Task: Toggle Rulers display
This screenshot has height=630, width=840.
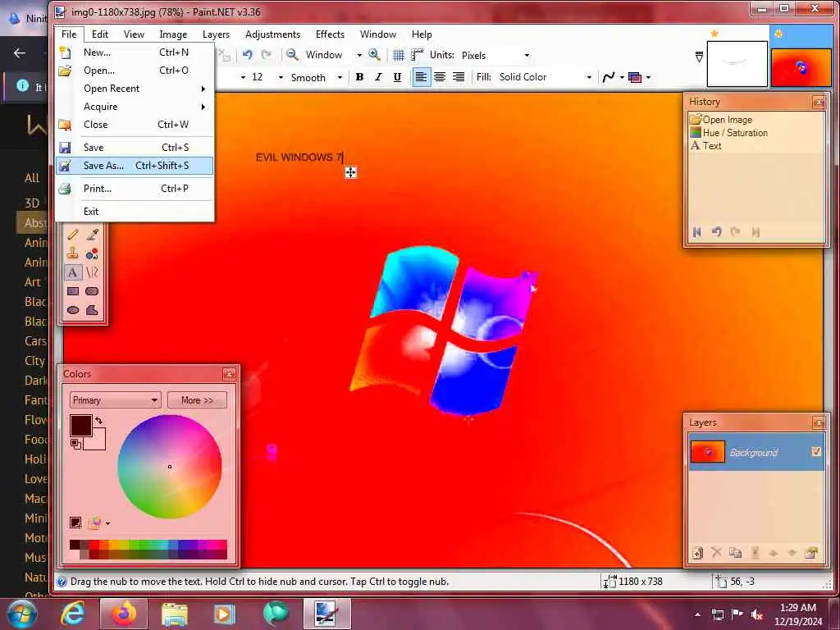Action: [x=417, y=55]
